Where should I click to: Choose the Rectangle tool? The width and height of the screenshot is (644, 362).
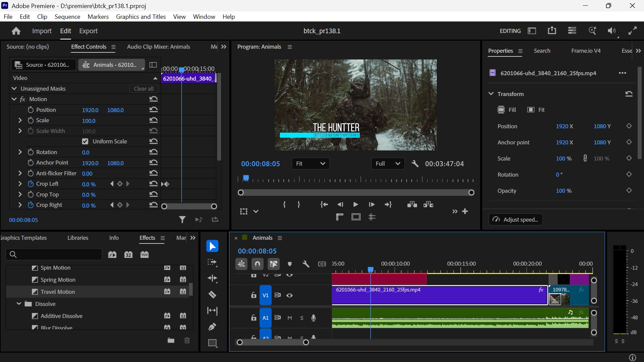coord(212,343)
